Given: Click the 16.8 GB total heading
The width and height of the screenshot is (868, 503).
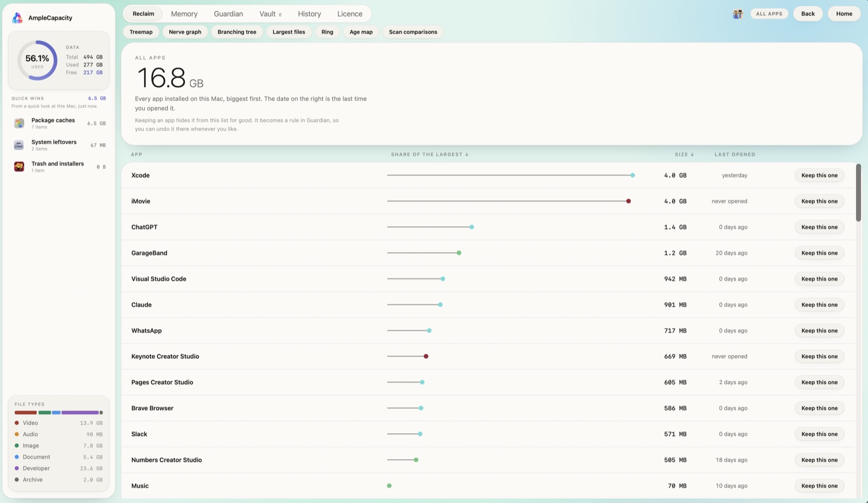Looking at the screenshot, I should click(170, 78).
